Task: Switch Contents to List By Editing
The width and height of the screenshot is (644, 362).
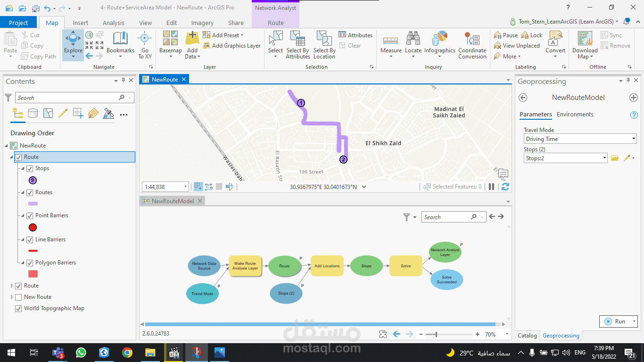Action: click(63, 113)
